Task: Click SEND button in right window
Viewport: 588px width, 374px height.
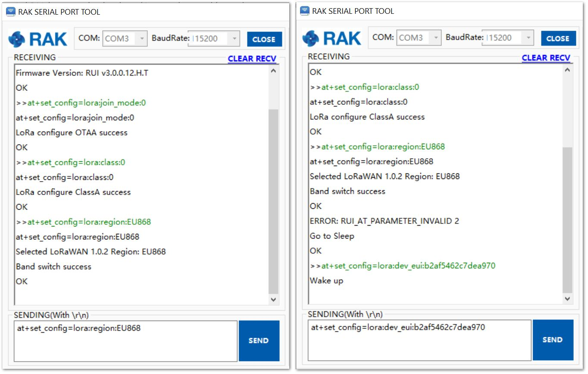Action: pos(553,340)
